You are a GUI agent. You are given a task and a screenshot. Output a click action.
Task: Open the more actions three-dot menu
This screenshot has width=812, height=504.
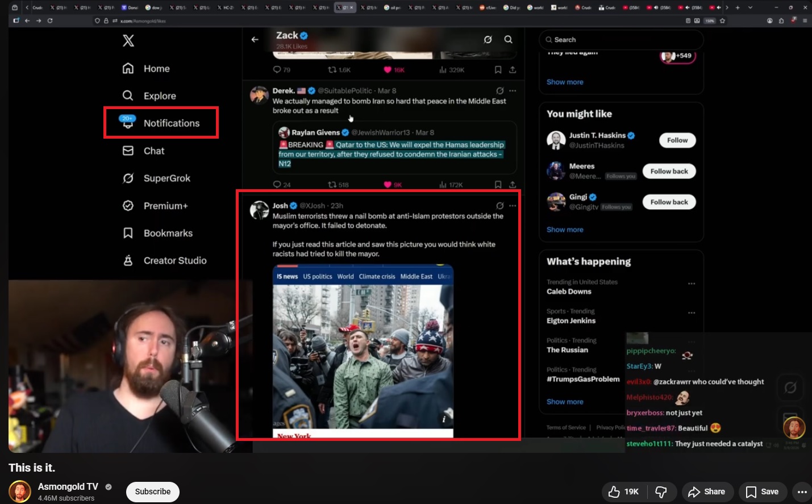(802, 491)
